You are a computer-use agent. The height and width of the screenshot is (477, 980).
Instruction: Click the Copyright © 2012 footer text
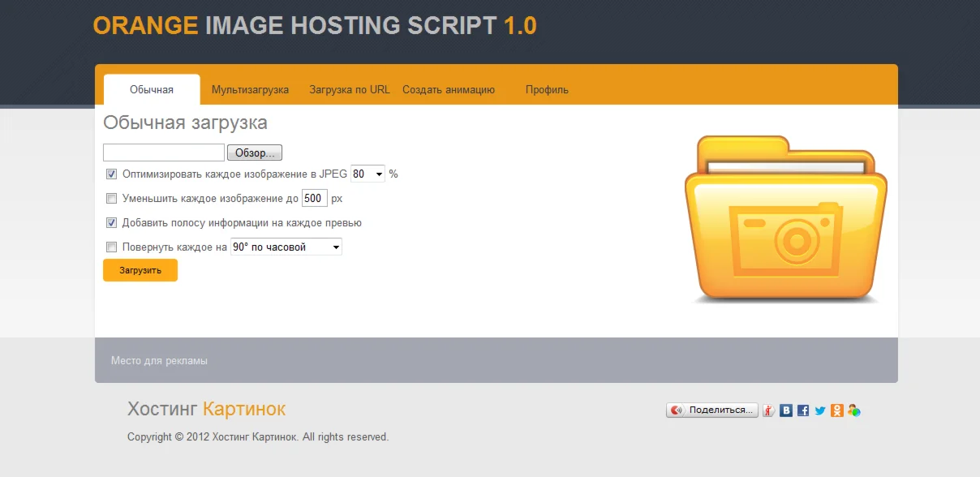(x=258, y=436)
